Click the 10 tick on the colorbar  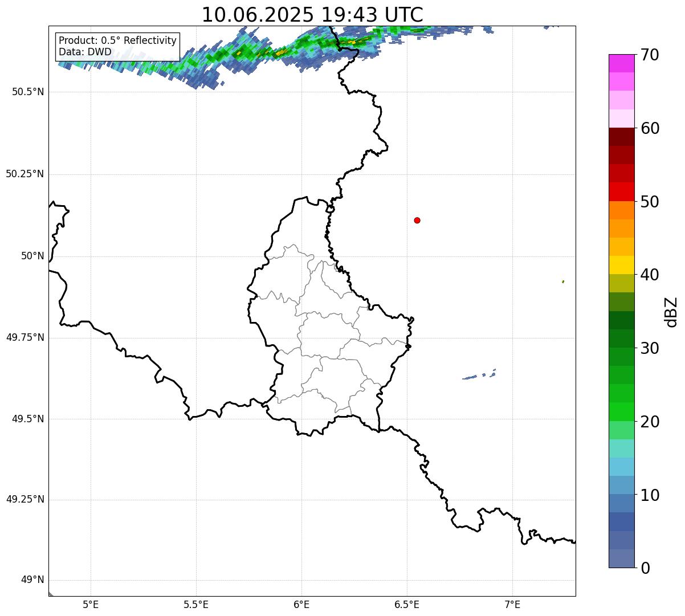click(x=649, y=495)
